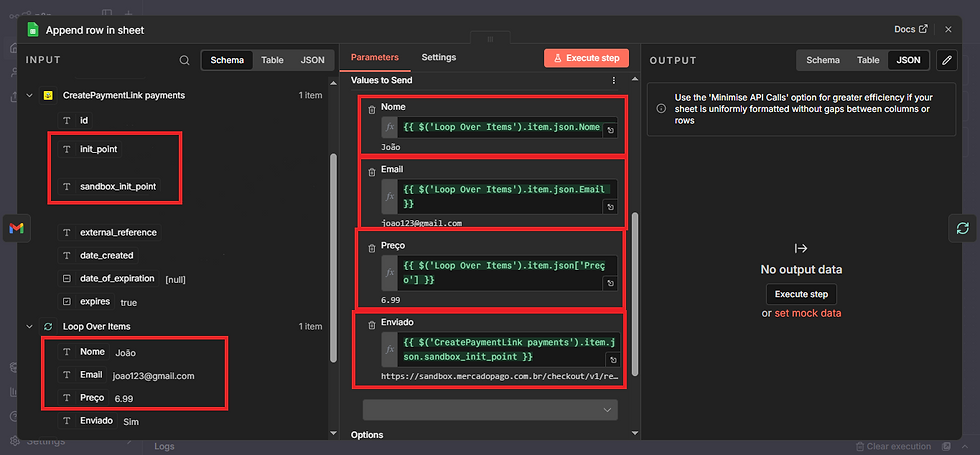Open the loop node icon on right edge

click(962, 228)
